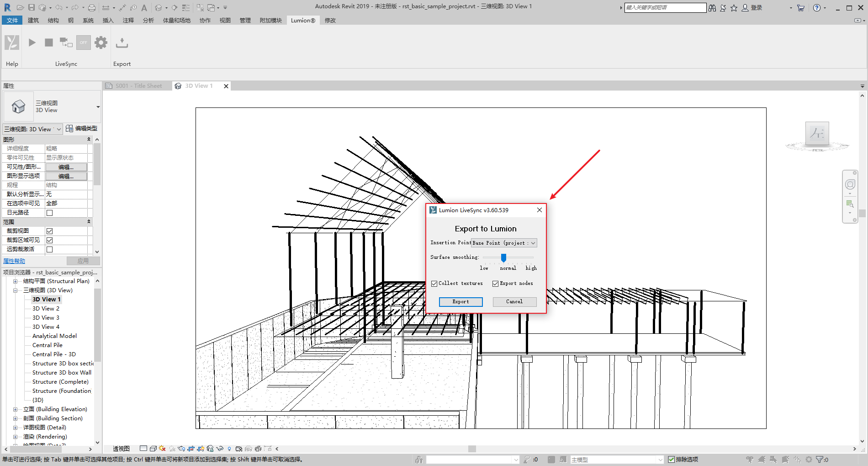This screenshot has height=466, width=868.
Task: Click 编辑类型 button
Action: [x=82, y=129]
